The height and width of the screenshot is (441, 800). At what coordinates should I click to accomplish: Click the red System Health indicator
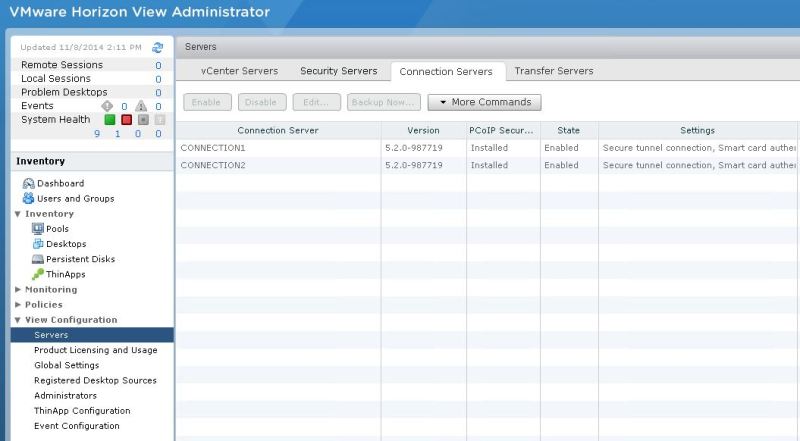coord(127,119)
